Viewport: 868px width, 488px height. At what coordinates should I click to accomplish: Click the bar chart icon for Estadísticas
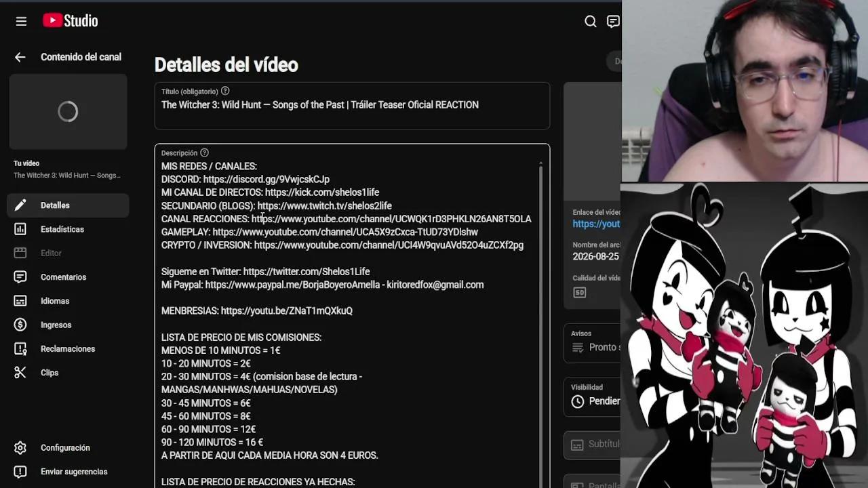tap(20, 229)
